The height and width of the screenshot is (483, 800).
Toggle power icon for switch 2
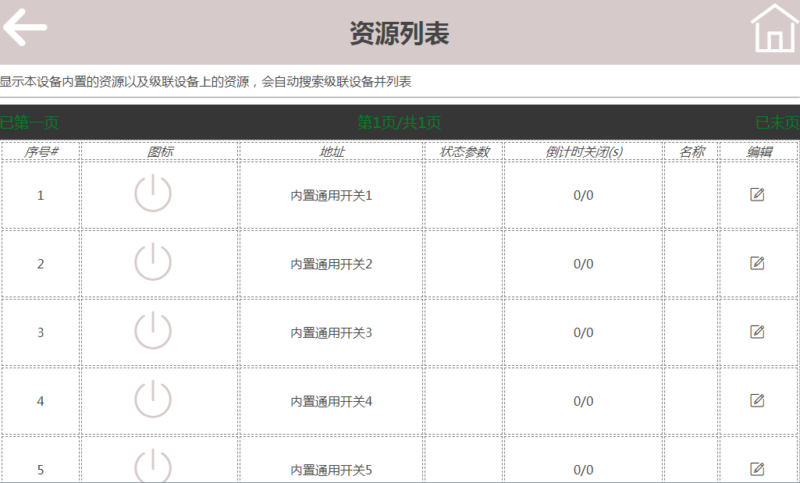[153, 262]
